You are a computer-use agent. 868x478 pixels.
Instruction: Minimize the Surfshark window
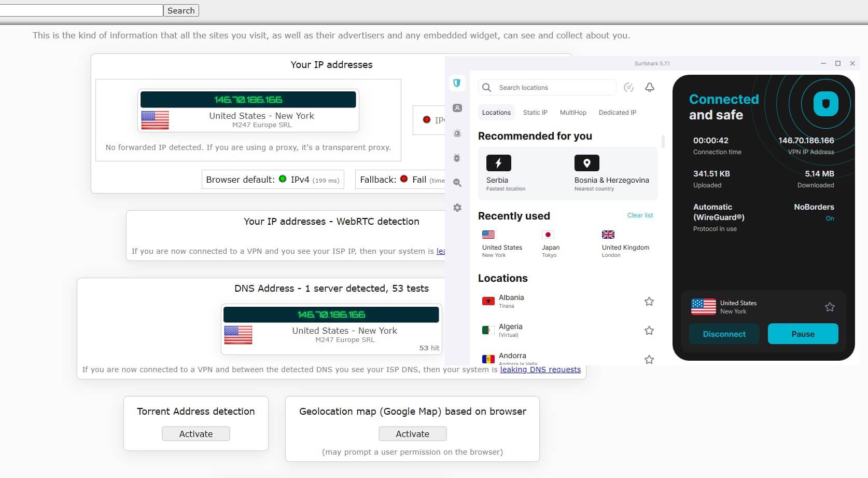click(823, 63)
